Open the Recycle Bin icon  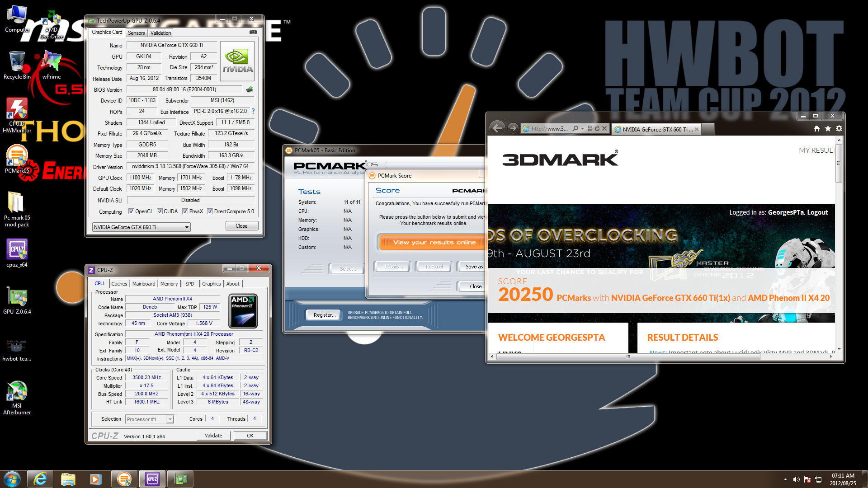17,66
